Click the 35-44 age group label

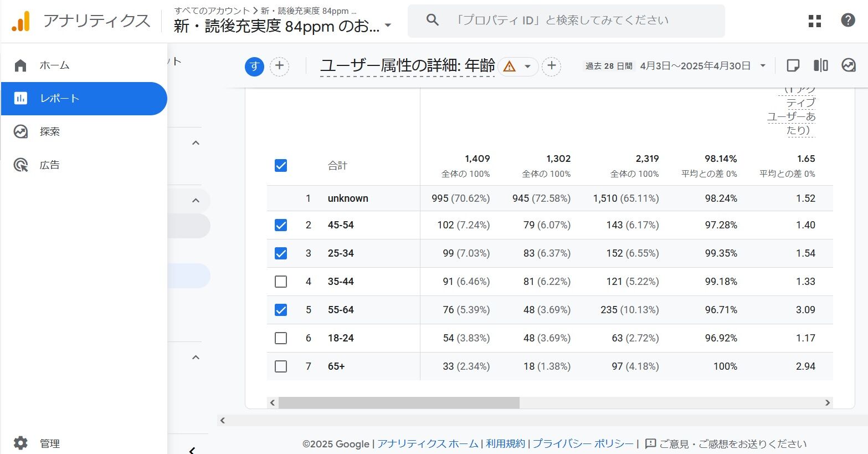pos(341,282)
